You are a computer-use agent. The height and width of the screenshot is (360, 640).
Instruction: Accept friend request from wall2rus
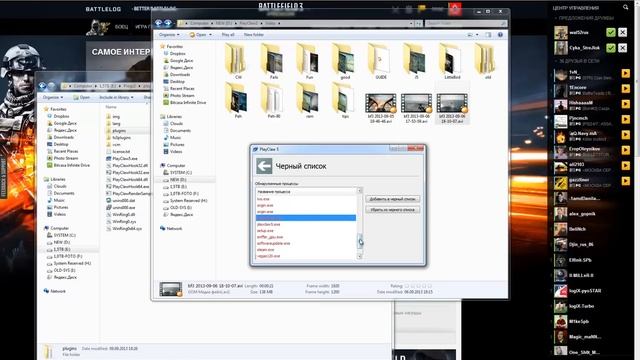coord(611,32)
